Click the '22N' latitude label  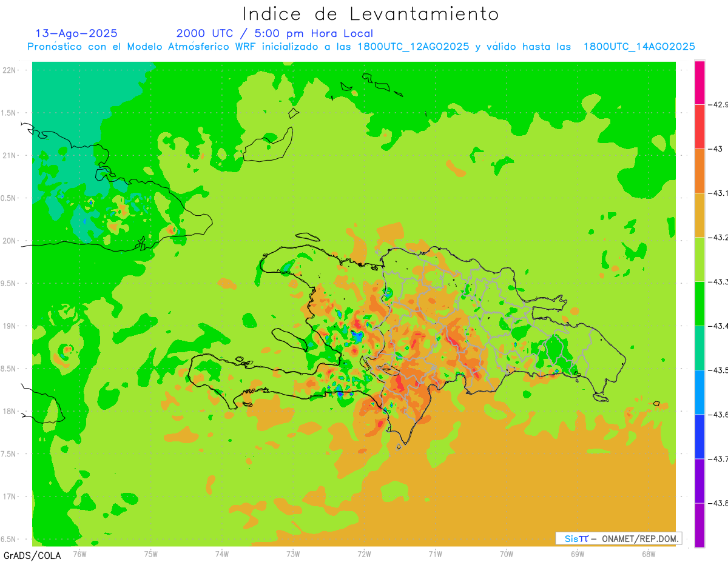coord(10,70)
